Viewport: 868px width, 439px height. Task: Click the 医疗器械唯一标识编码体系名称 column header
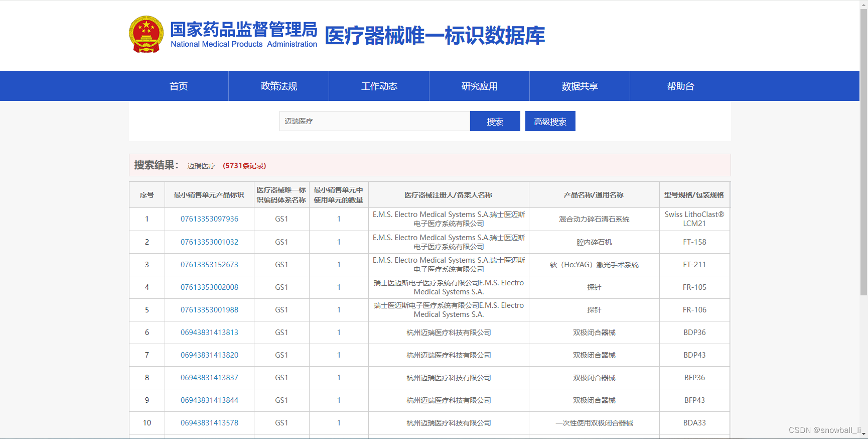click(x=281, y=195)
